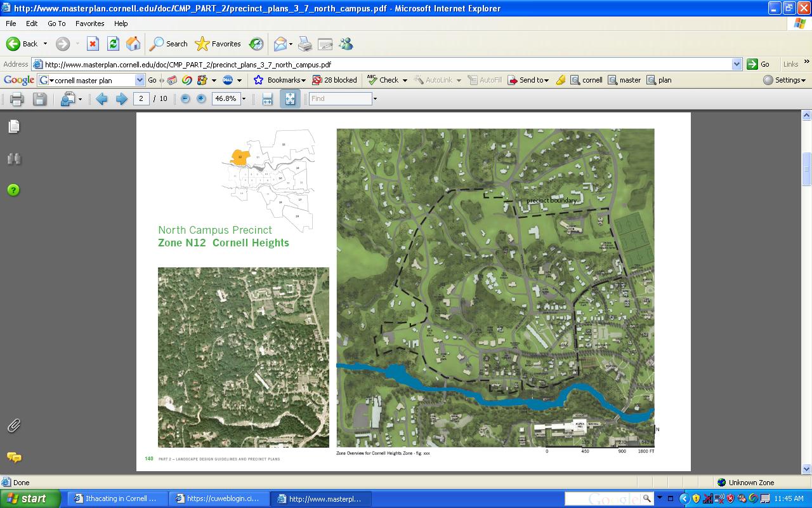Image resolution: width=812 pixels, height=508 pixels.
Task: Open the File menu
Action: pos(11,23)
